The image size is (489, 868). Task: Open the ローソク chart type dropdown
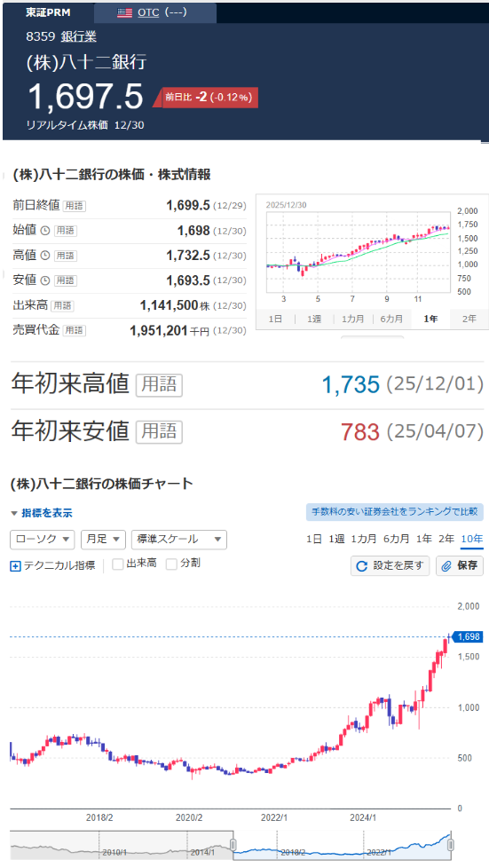42,540
